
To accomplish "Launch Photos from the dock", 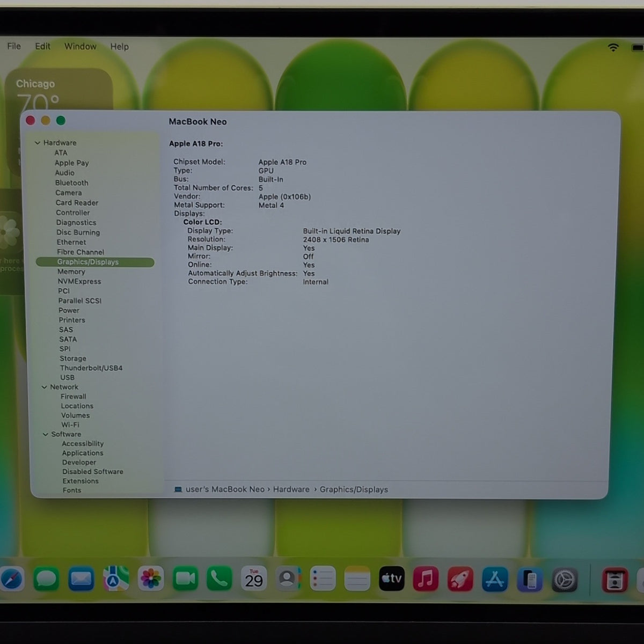I will pos(151,579).
